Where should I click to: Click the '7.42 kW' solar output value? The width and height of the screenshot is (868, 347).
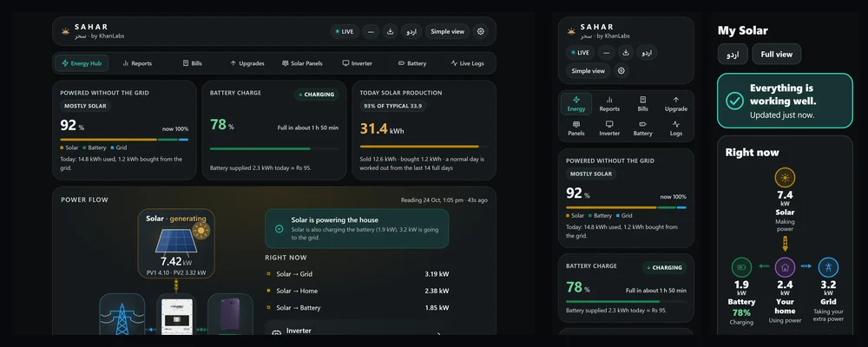[x=176, y=262]
